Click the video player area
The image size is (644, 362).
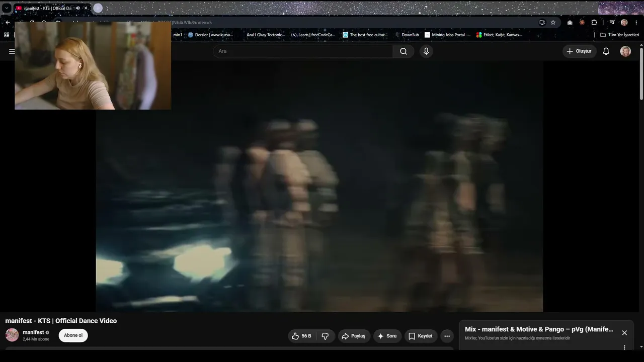coord(319,187)
